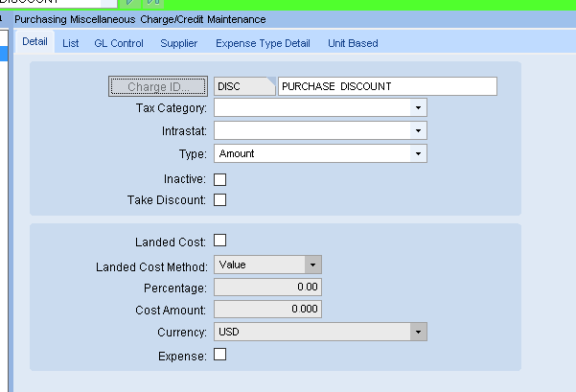
Task: Open the Expense Type Detail tab
Action: click(263, 43)
